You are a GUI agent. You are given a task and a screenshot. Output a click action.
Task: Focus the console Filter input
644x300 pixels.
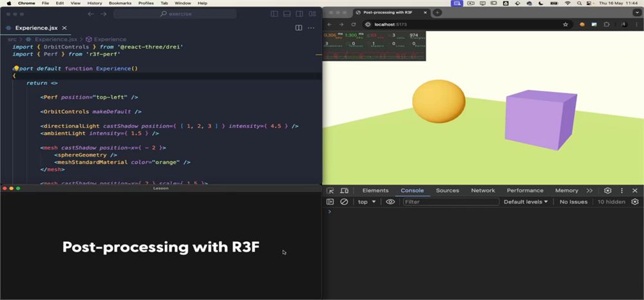(451, 202)
